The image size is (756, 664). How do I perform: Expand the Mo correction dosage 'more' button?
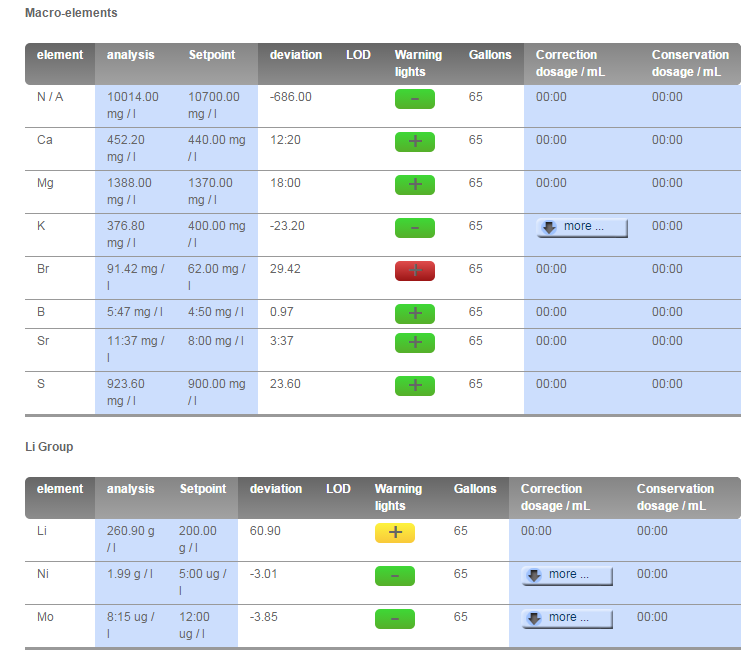[567, 619]
